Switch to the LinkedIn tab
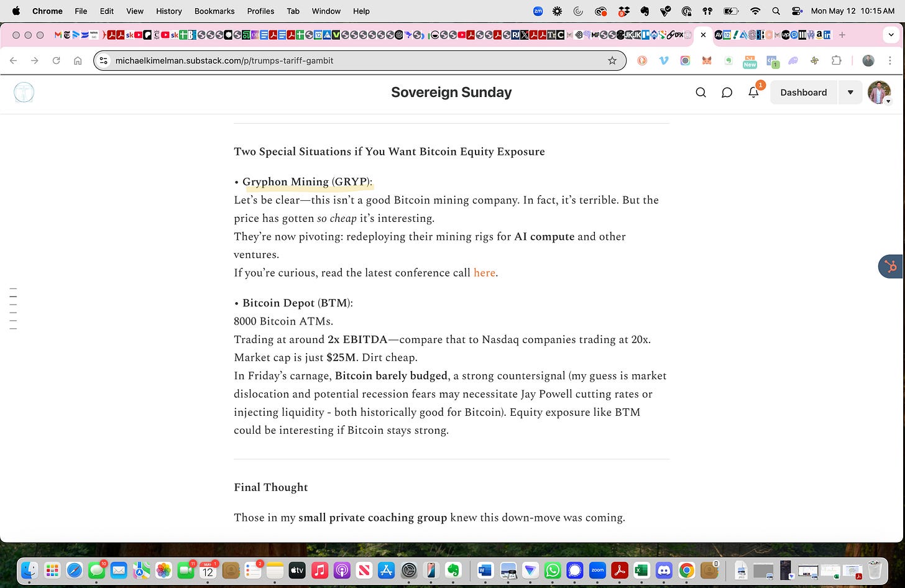 (x=827, y=35)
